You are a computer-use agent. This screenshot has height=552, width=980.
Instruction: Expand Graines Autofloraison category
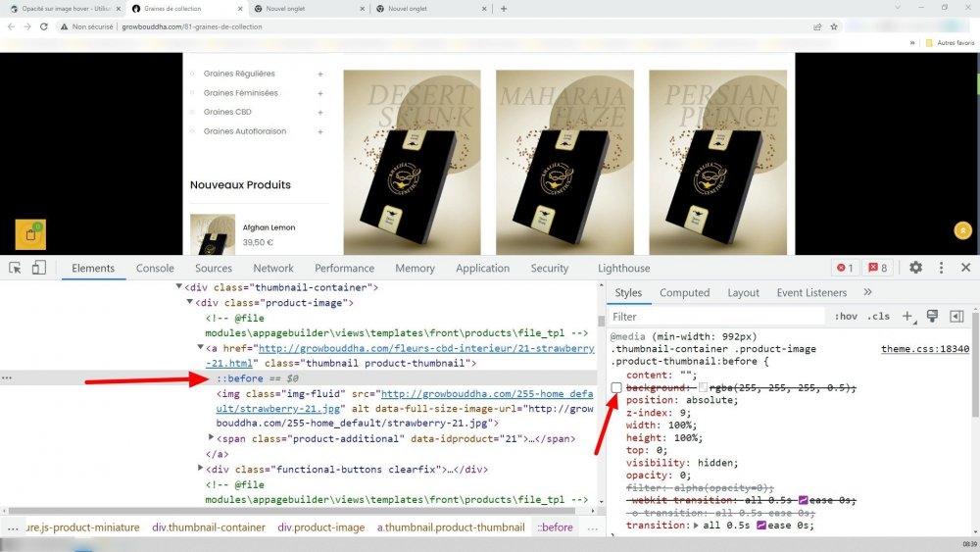click(x=320, y=132)
